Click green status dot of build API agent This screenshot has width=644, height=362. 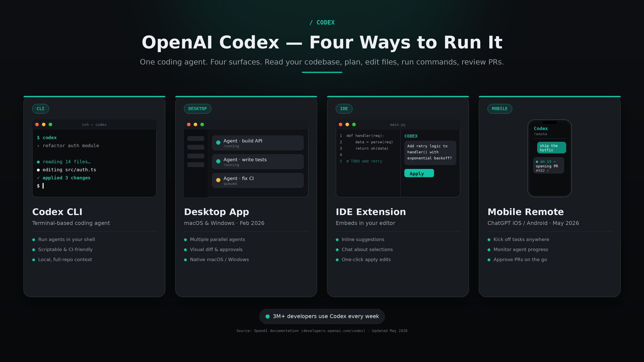[218, 142]
